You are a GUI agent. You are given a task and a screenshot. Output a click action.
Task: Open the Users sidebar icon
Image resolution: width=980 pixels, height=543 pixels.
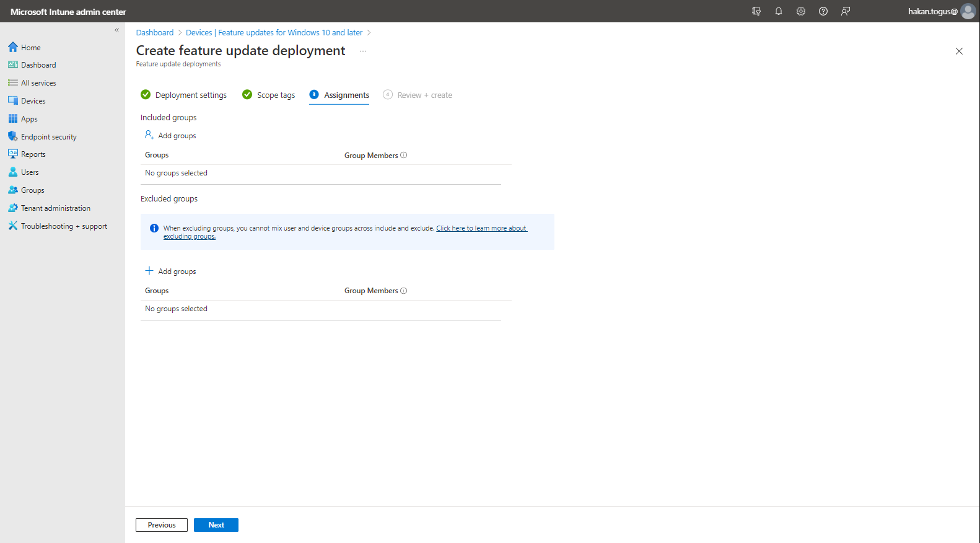(13, 172)
